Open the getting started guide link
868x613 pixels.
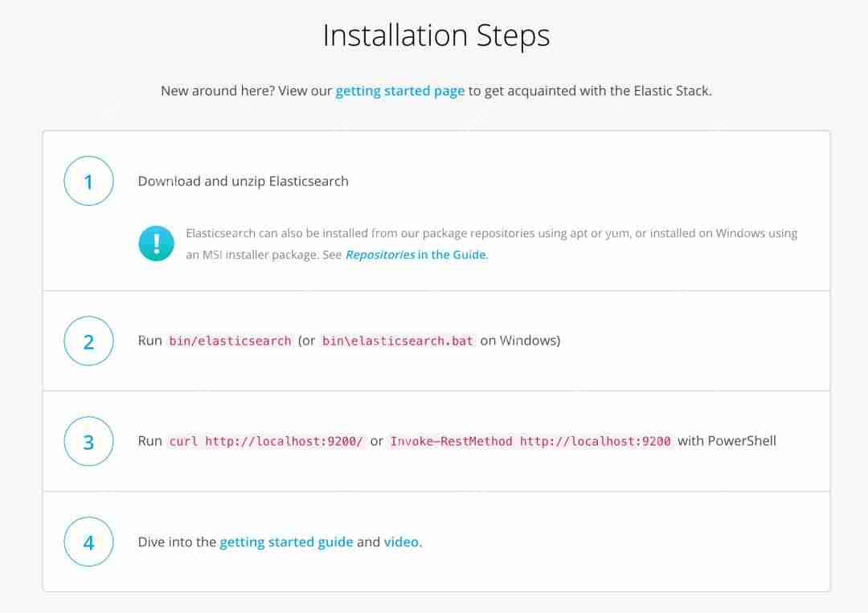coord(286,541)
